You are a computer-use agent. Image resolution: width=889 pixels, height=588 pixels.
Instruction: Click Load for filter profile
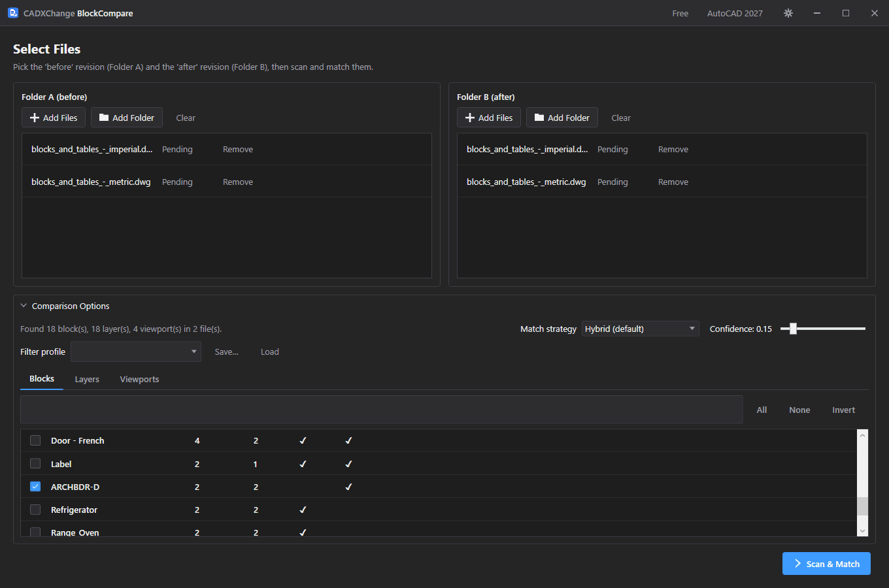(x=270, y=351)
